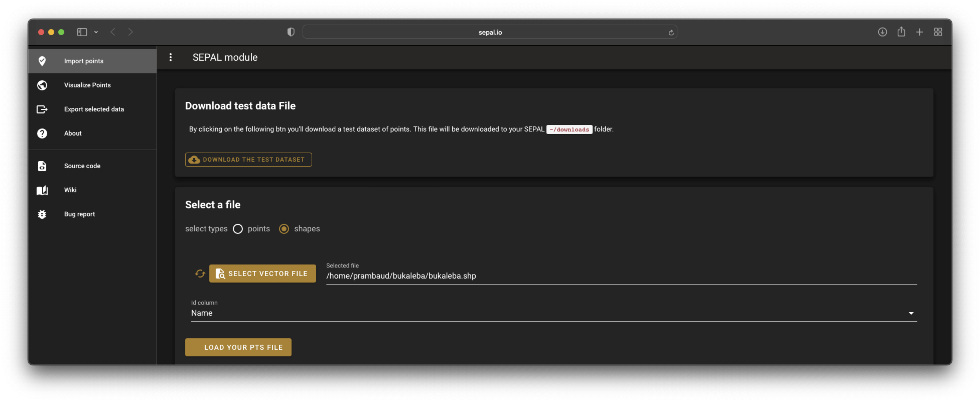Viewport: 980px width, 402px height.
Task: Open the About menu item
Action: click(73, 133)
